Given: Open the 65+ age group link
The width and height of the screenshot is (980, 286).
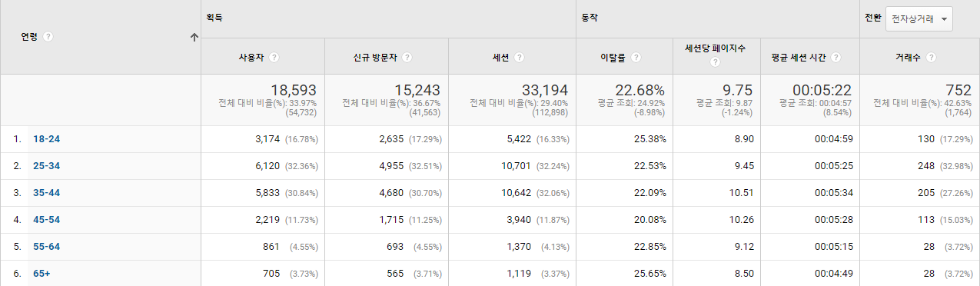Looking at the screenshot, I should point(42,274).
